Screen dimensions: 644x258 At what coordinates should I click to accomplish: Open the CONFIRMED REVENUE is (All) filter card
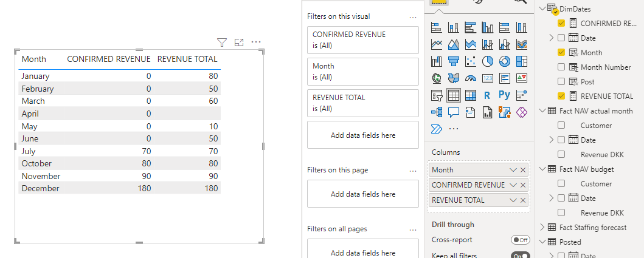[x=363, y=40]
